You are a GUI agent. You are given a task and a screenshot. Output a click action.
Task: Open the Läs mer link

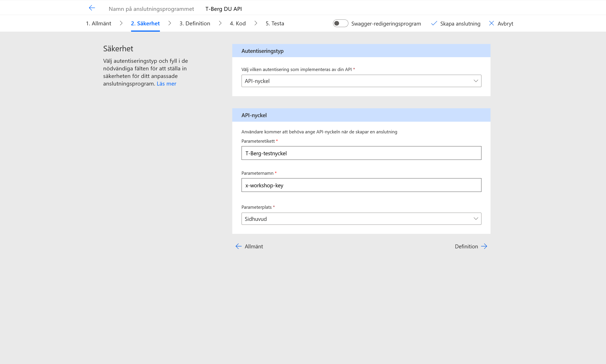tap(166, 84)
